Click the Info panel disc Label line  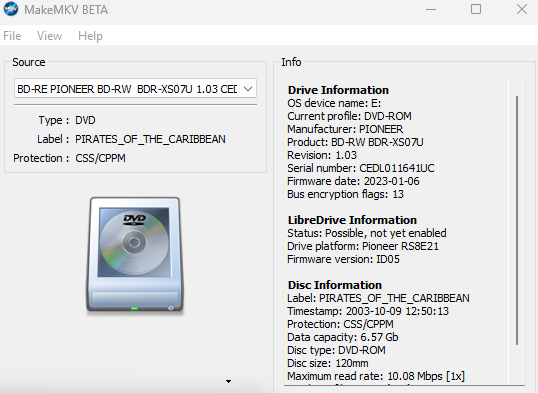point(378,298)
